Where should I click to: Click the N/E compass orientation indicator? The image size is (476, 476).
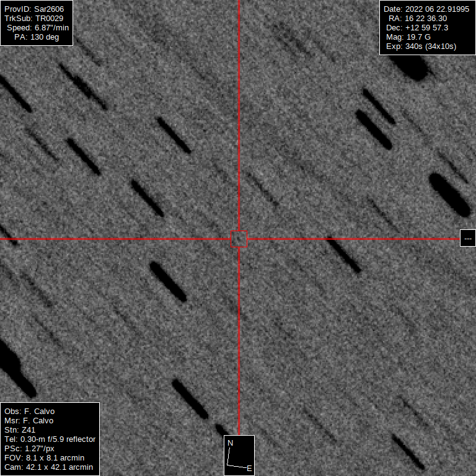click(x=239, y=456)
